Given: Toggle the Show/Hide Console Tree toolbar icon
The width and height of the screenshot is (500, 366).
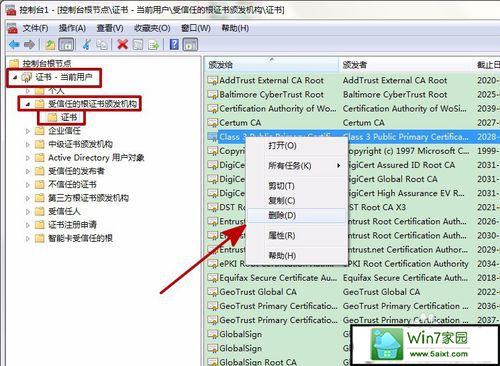Looking at the screenshot, I should tap(66, 44).
